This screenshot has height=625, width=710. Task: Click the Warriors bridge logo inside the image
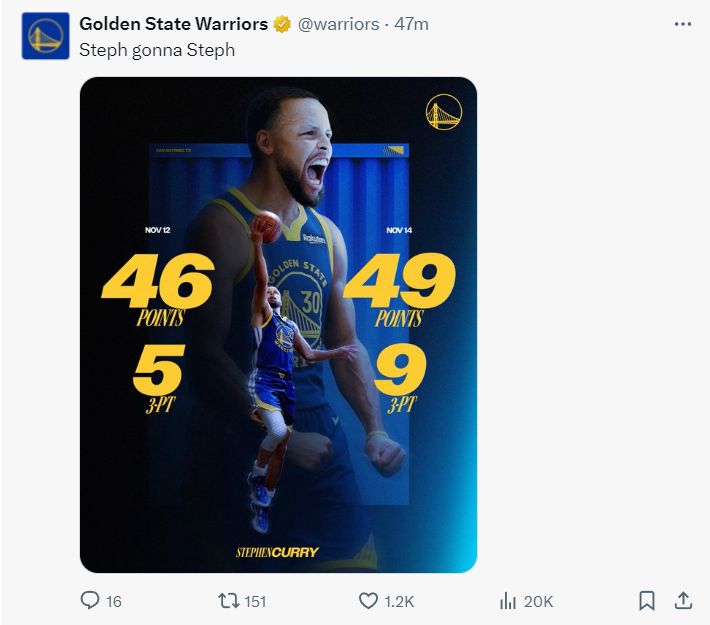[x=443, y=112]
